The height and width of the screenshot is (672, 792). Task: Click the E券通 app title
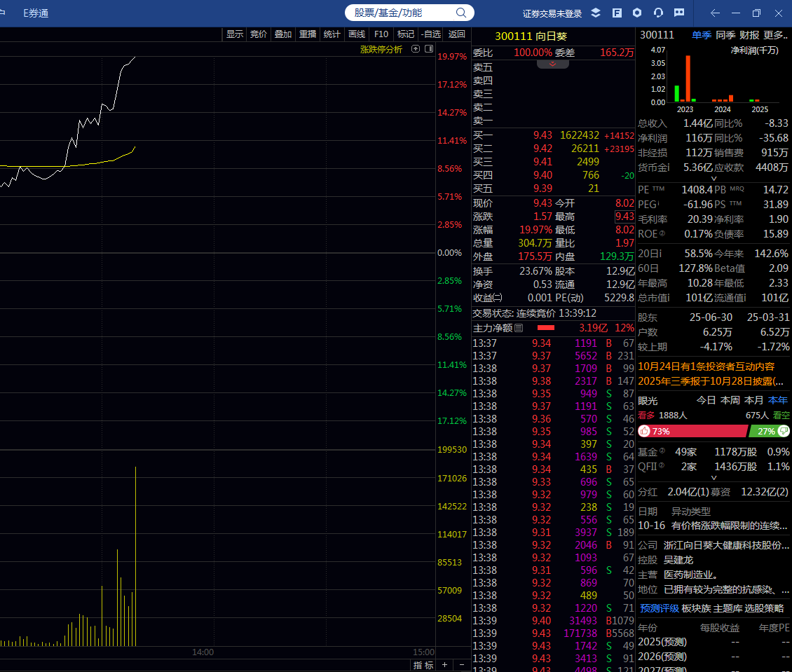[x=36, y=13]
